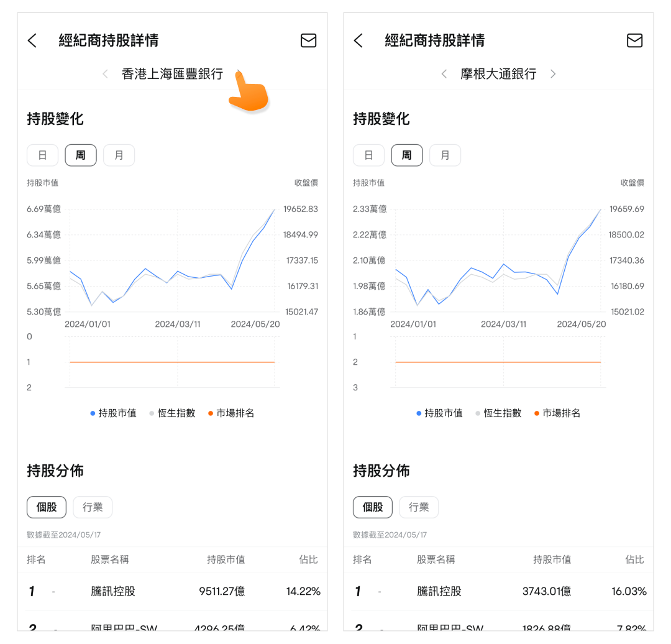Click 持股市值 column header in right table

point(552,559)
